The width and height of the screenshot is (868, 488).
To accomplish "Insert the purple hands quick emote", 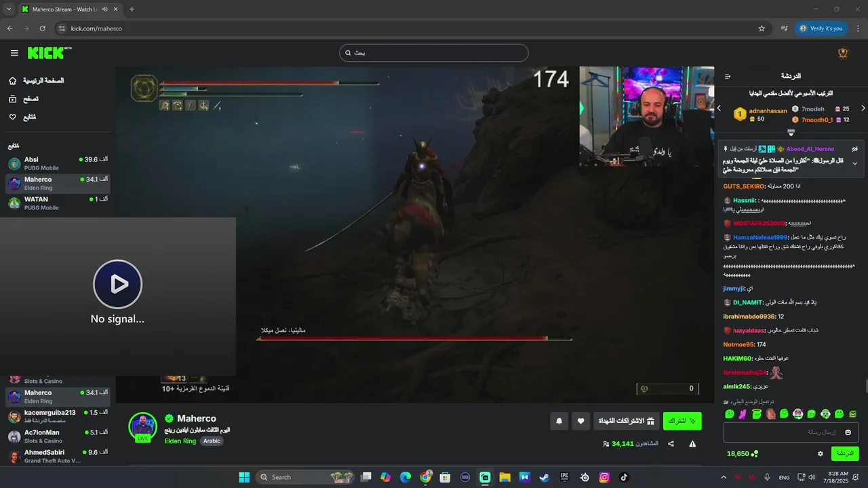I will coord(743,413).
